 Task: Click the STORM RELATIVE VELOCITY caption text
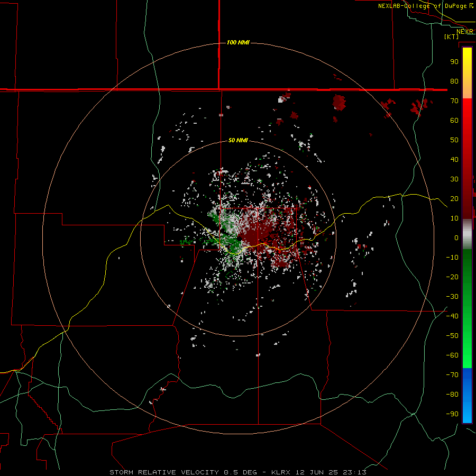point(164,472)
